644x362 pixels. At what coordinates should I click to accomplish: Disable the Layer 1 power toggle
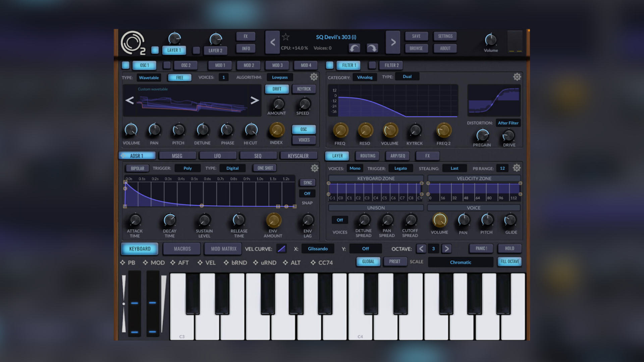tap(155, 50)
